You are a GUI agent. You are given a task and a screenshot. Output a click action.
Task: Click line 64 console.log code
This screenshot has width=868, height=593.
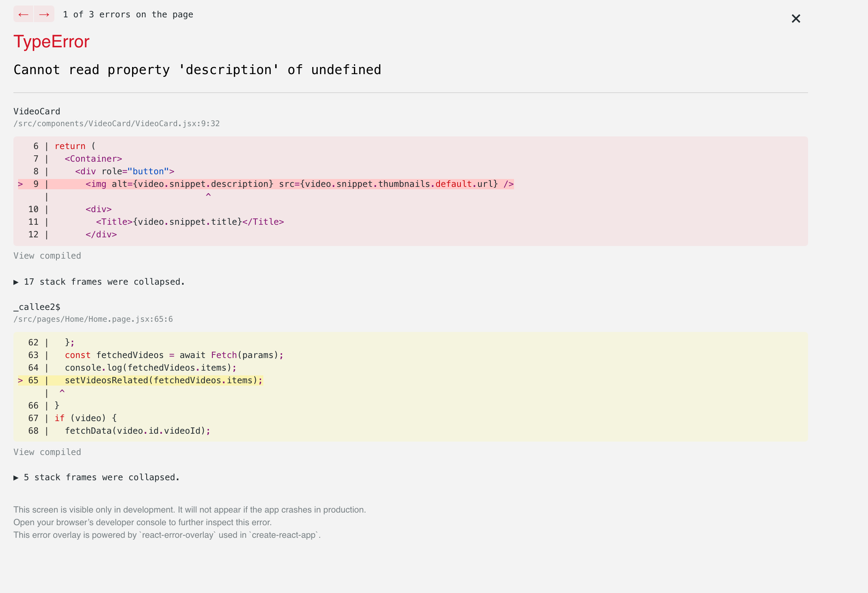150,368
